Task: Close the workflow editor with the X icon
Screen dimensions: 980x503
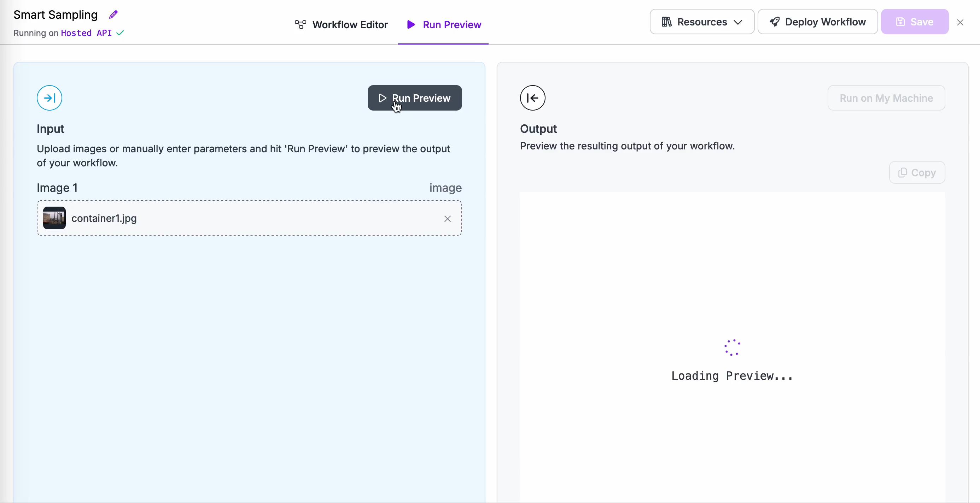Action: (960, 23)
